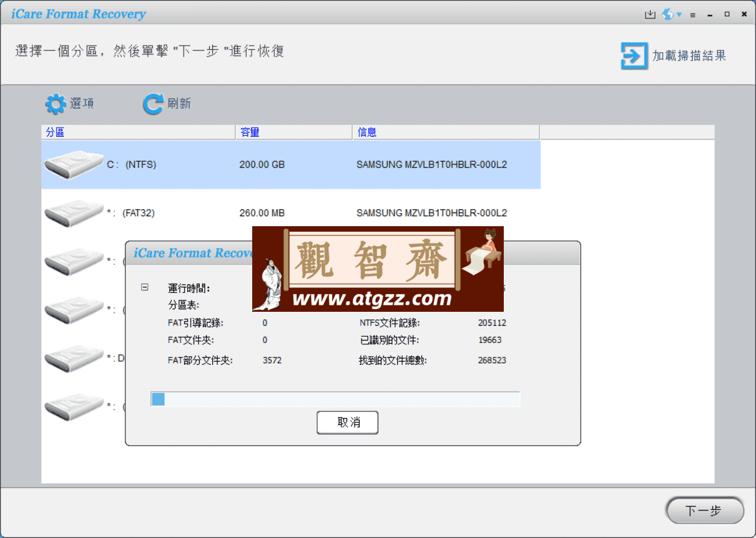756x538 pixels.
Task: Click the 200.00 GB capacity cell
Action: (x=262, y=165)
